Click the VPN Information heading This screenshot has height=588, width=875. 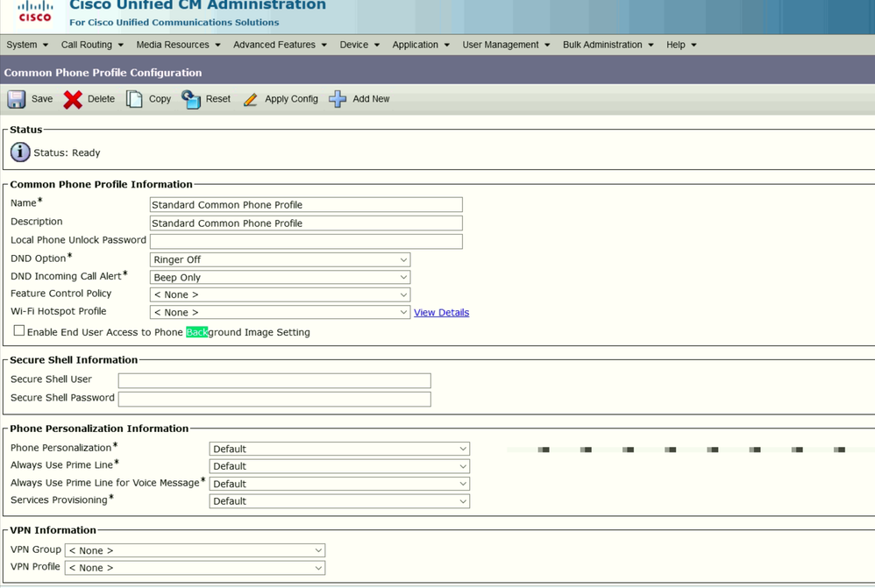pos(53,530)
